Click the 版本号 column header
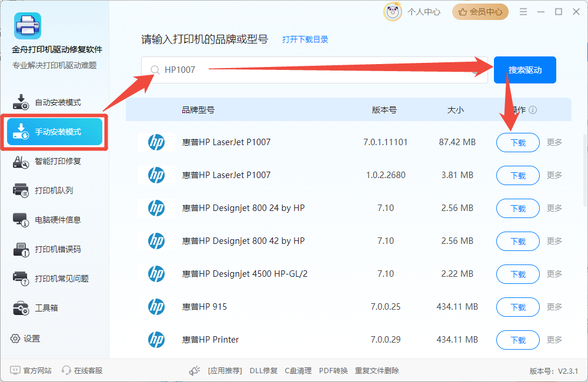 coord(385,110)
